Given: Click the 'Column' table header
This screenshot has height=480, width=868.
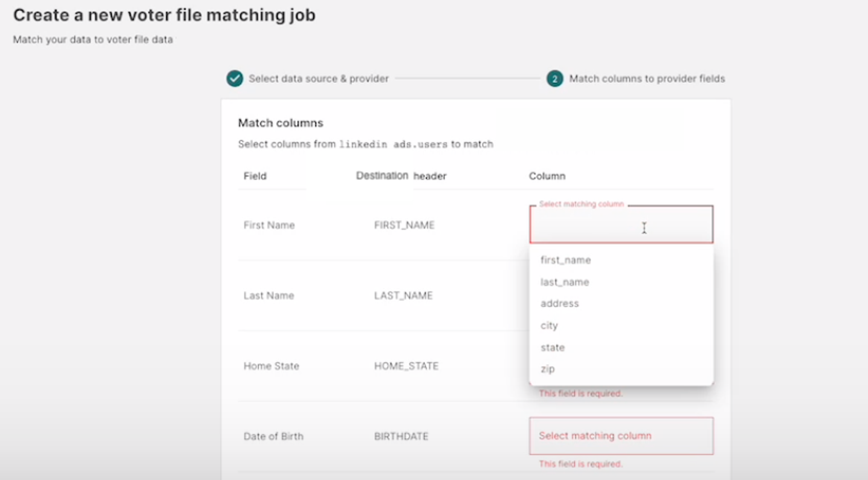Looking at the screenshot, I should (x=547, y=176).
